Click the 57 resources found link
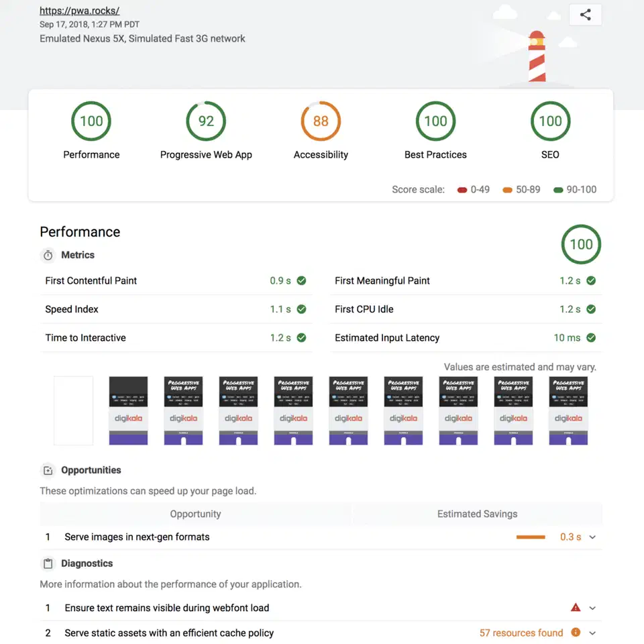The image size is (644, 644). [x=521, y=632]
